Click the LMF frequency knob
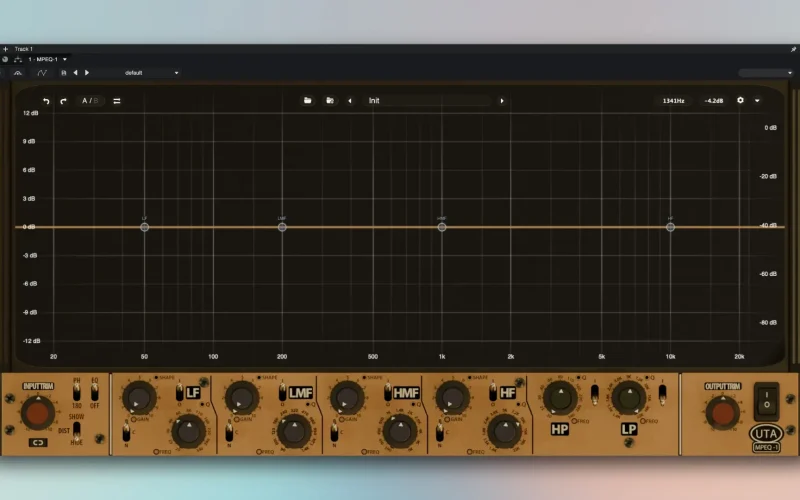Viewport: 800px width, 500px height. click(294, 432)
